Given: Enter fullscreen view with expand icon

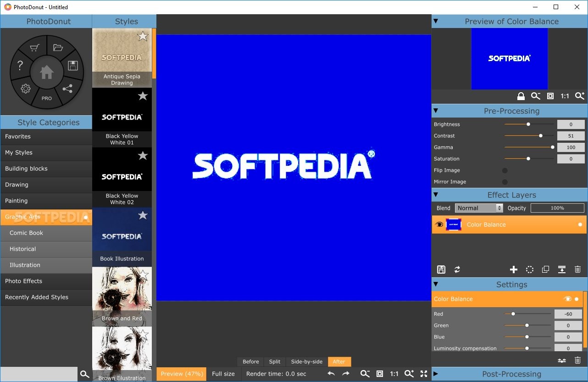Looking at the screenshot, I should (424, 374).
